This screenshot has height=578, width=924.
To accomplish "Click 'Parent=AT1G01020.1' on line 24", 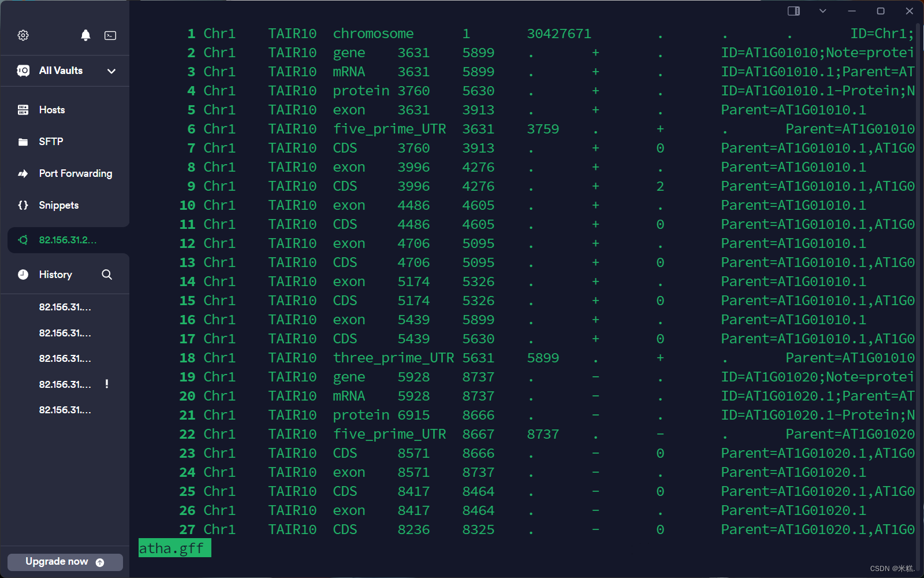I will tap(793, 472).
